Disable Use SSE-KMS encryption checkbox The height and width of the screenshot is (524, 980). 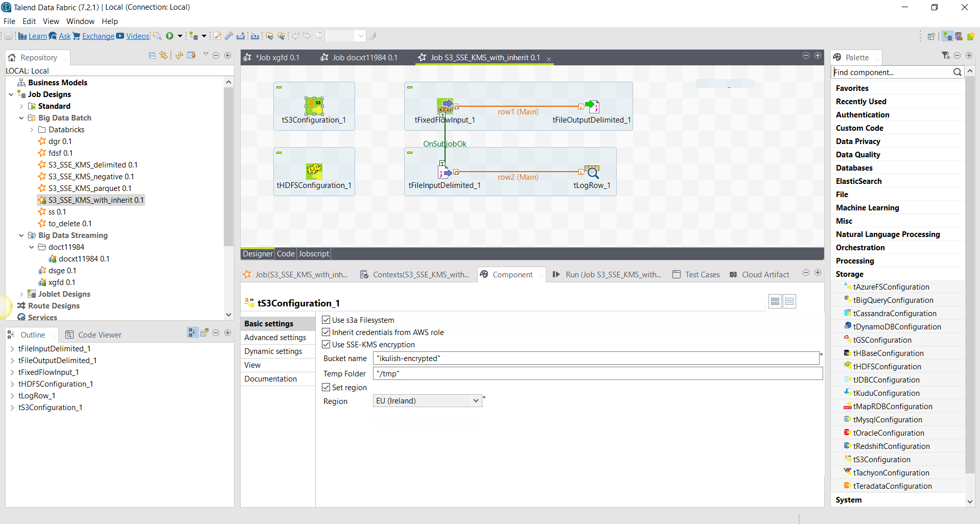[326, 345]
